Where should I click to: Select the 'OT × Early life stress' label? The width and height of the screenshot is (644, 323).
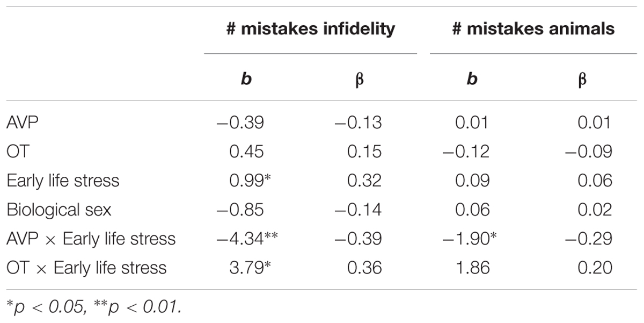(86, 268)
